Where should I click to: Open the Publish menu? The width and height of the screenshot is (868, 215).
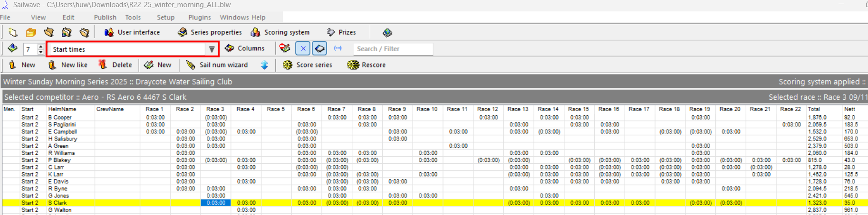(105, 18)
